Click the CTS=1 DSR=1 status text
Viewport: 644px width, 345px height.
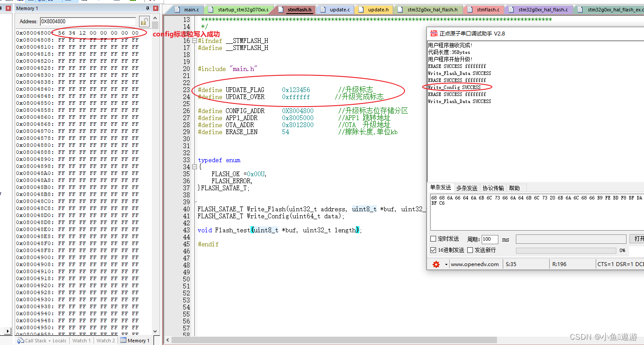tap(620, 264)
